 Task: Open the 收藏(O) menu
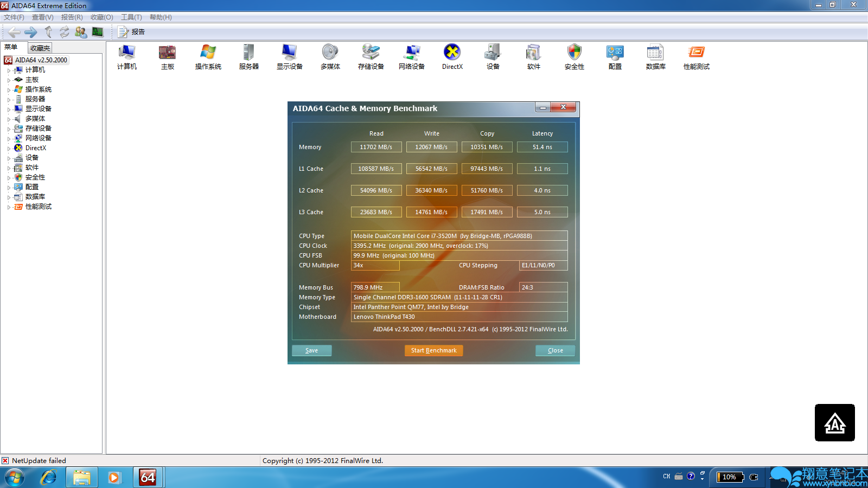pos(102,17)
